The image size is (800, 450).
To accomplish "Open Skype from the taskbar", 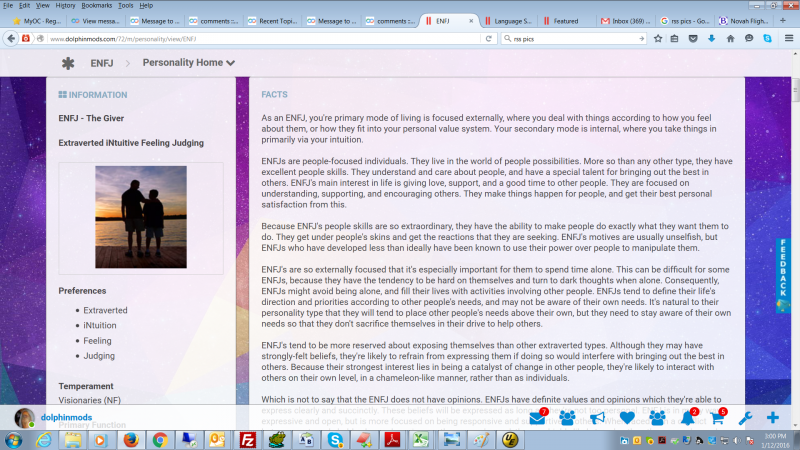I will pos(335,440).
